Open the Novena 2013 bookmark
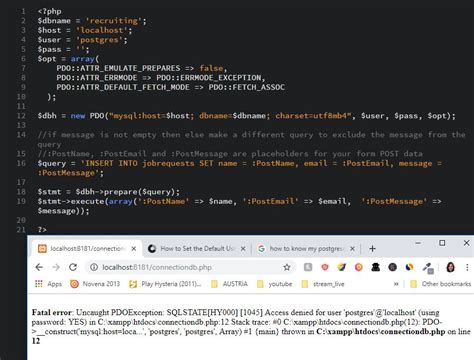The image size is (474, 360). (x=95, y=284)
